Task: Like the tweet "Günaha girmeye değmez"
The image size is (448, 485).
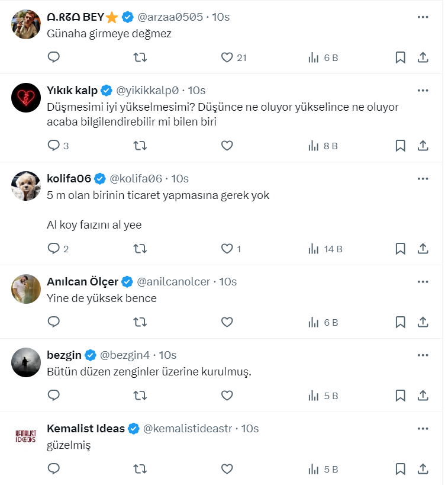Action: click(227, 58)
